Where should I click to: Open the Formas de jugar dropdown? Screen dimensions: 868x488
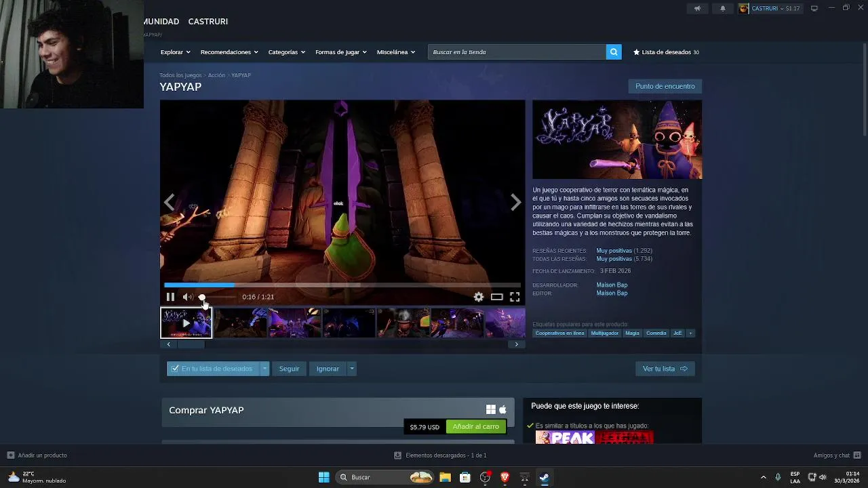tap(341, 52)
